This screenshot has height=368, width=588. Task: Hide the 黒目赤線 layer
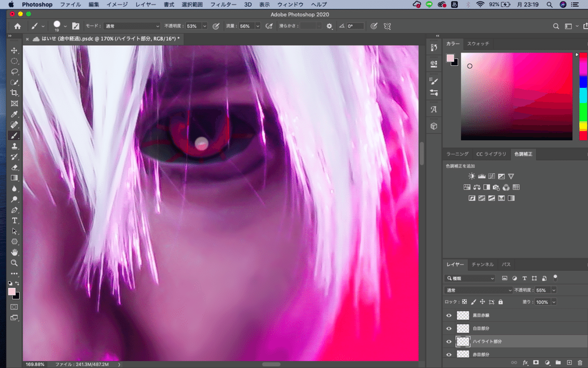(449, 315)
